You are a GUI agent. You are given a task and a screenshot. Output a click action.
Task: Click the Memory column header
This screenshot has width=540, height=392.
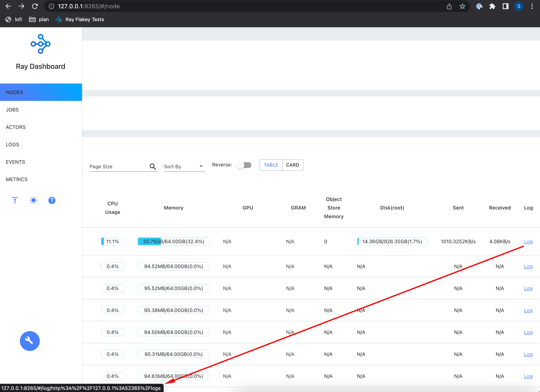174,208
